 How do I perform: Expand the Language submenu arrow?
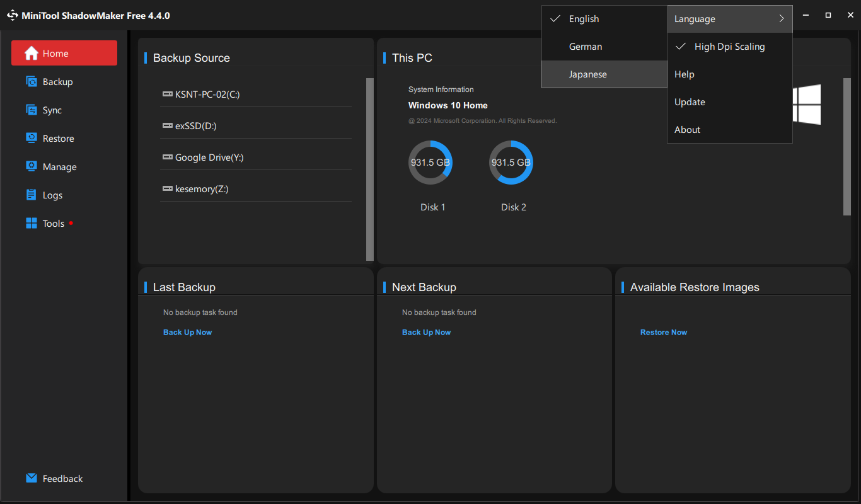point(782,19)
